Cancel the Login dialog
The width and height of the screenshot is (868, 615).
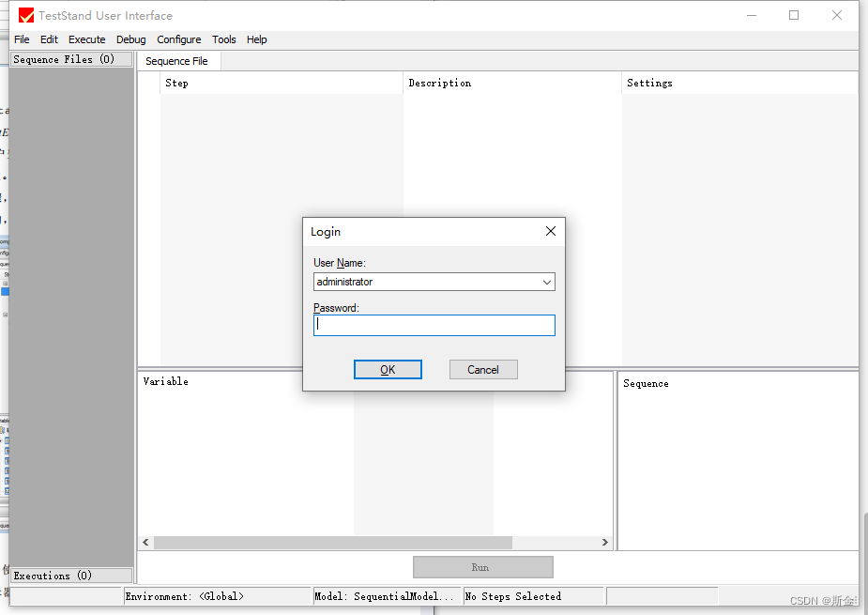[483, 370]
